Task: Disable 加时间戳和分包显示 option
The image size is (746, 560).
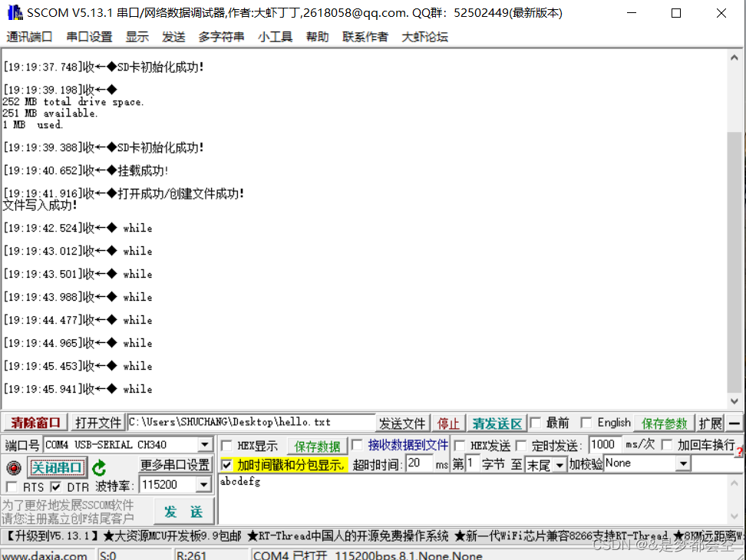Action: (226, 465)
